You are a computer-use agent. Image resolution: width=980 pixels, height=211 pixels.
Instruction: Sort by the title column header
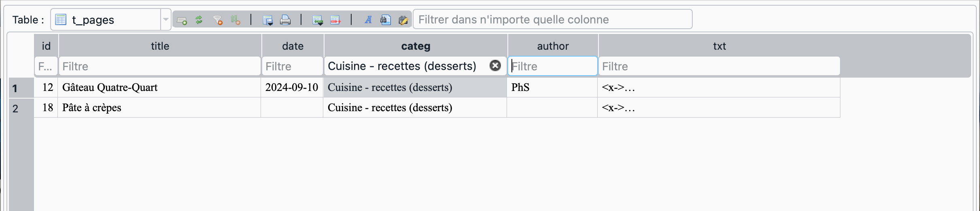point(160,46)
